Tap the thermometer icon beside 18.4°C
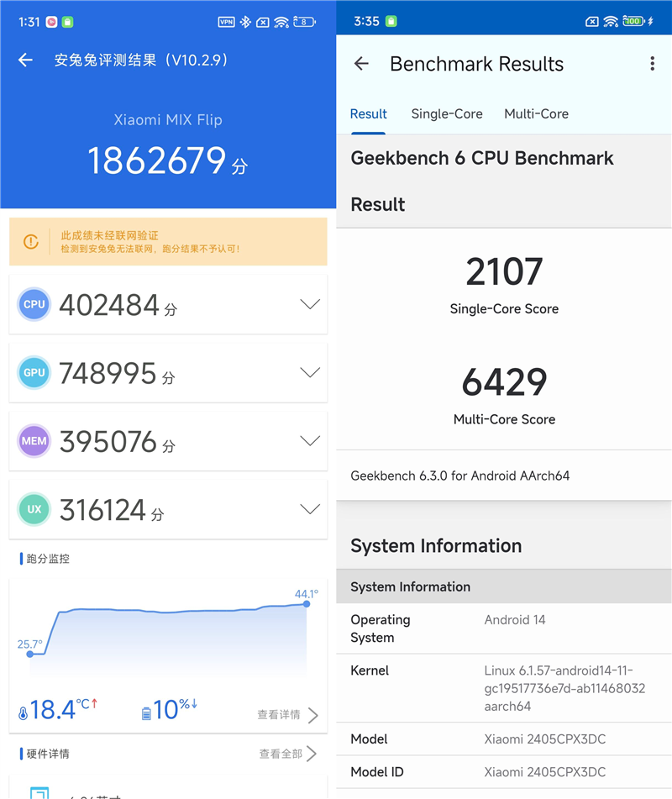672x799 pixels. point(23,713)
